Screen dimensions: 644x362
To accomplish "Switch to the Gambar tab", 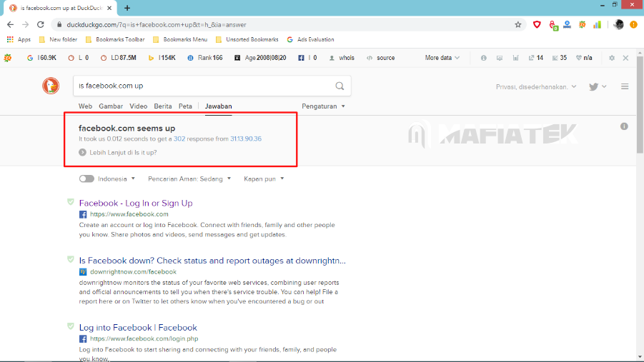I will coord(111,106).
